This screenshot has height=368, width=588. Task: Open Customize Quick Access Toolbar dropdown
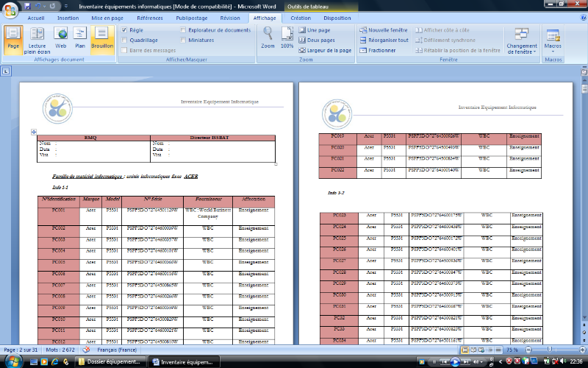tap(66, 7)
